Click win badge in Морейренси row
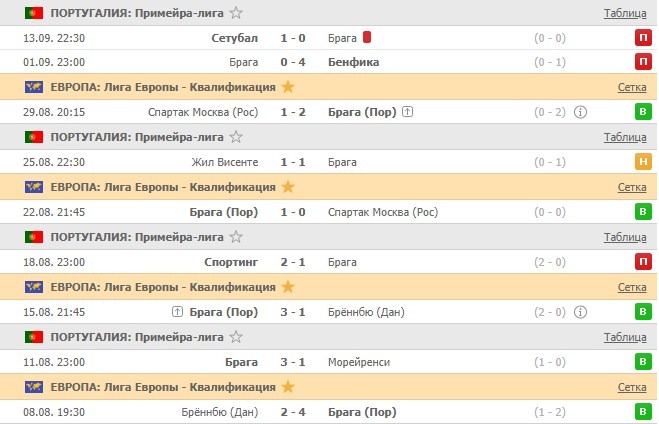The image size is (659, 424). pyautogui.click(x=642, y=362)
